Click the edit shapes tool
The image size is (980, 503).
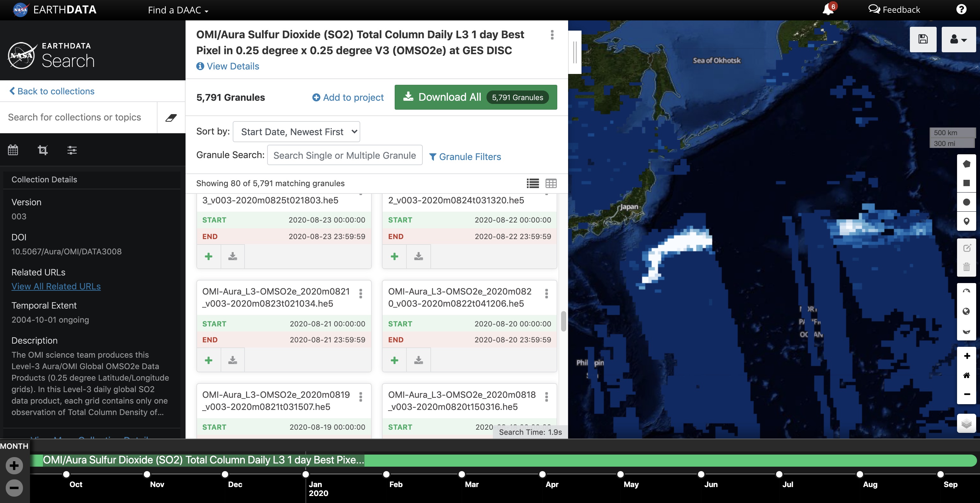(x=966, y=248)
